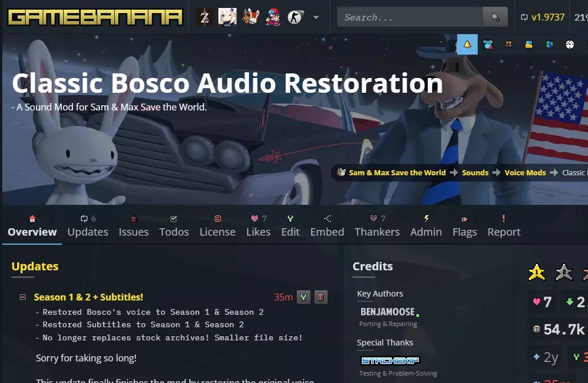The width and height of the screenshot is (588, 383).
Task: Switch to the Issues tab
Action: 134,226
